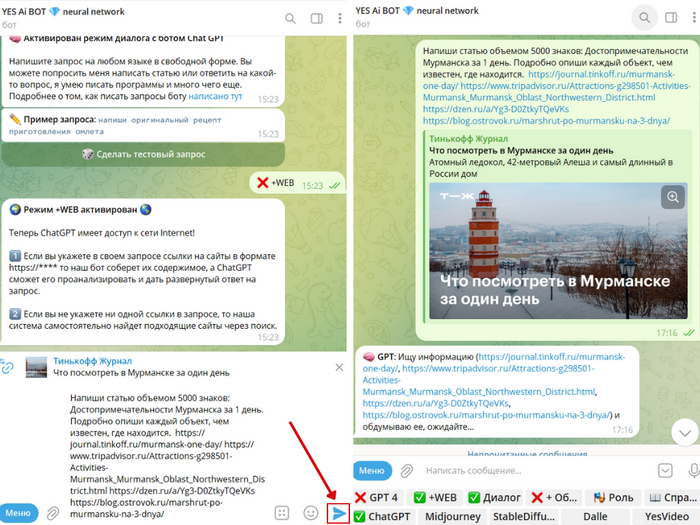Toggle the GPT 4 option

(x=379, y=497)
